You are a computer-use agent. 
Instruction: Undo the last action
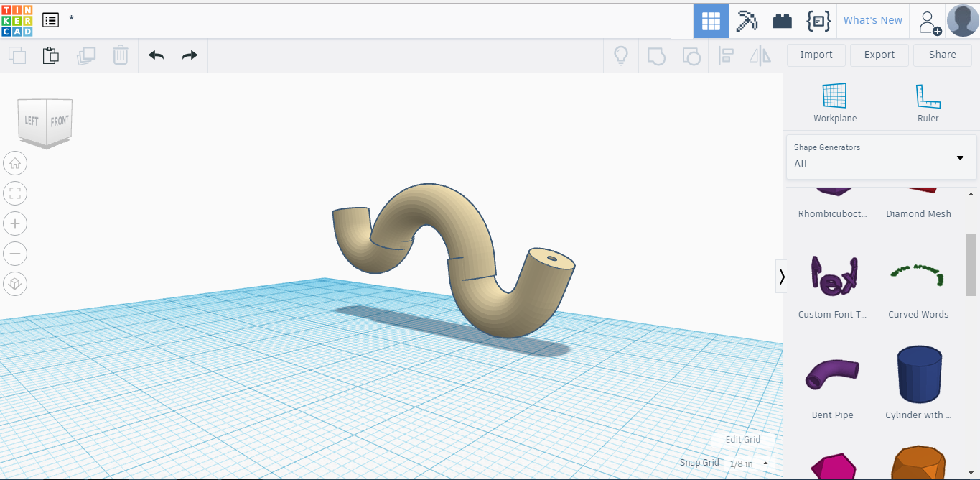[x=156, y=55]
